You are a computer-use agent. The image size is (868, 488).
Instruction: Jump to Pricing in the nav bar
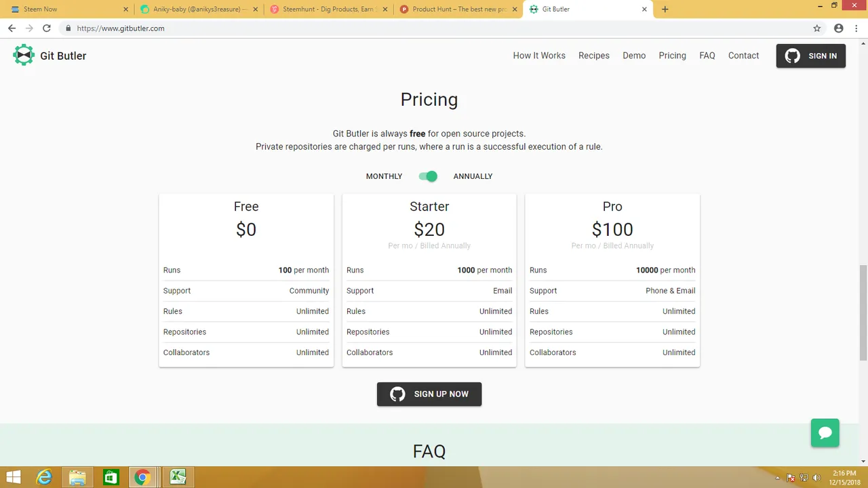click(x=672, y=56)
